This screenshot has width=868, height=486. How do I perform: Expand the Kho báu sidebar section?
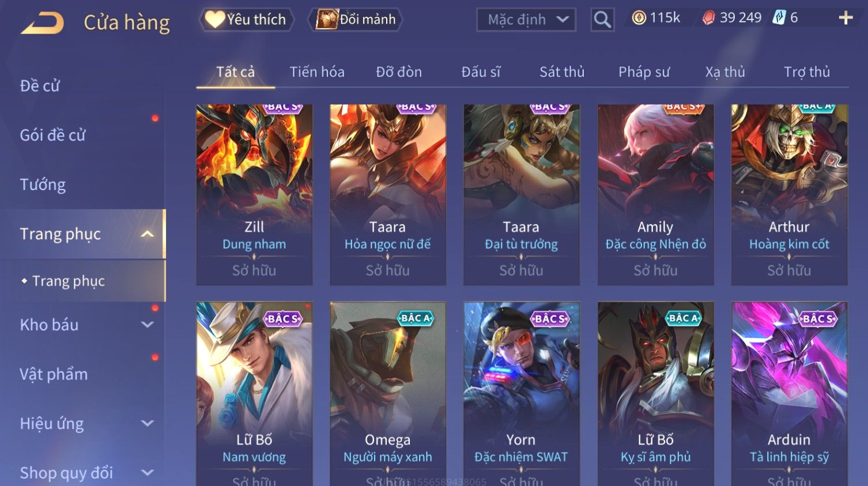point(148,325)
